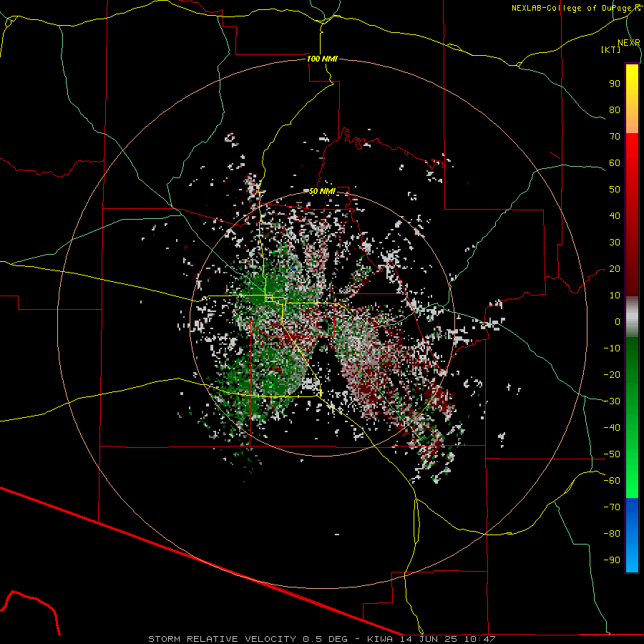The width and height of the screenshot is (644, 644).
Task: Click the -40 value on the velocity scale
Action: point(612,428)
